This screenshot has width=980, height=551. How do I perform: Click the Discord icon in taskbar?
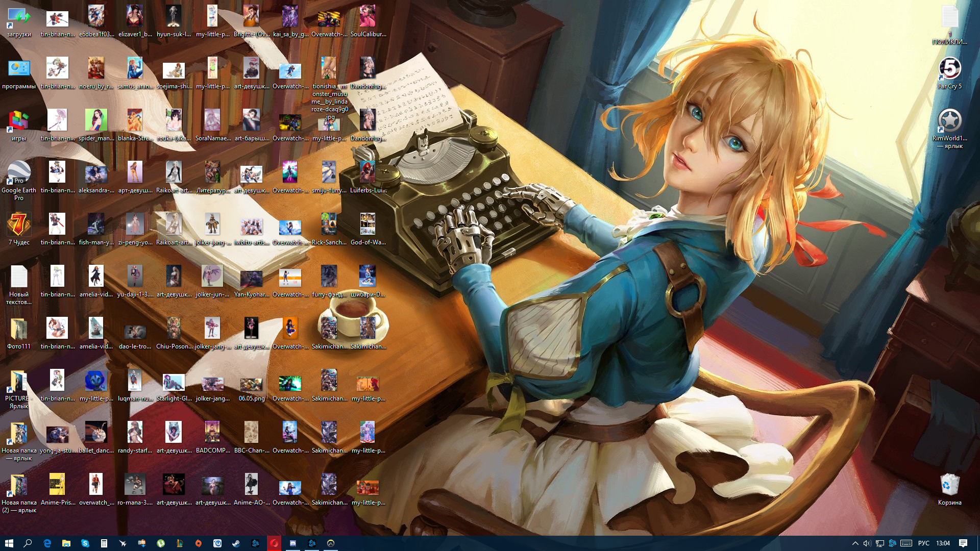(293, 543)
